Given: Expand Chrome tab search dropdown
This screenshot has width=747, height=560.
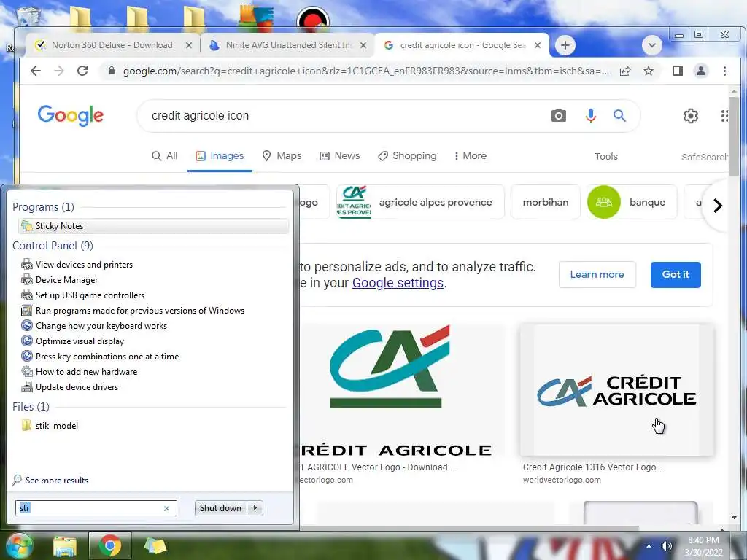Looking at the screenshot, I should (651, 45).
